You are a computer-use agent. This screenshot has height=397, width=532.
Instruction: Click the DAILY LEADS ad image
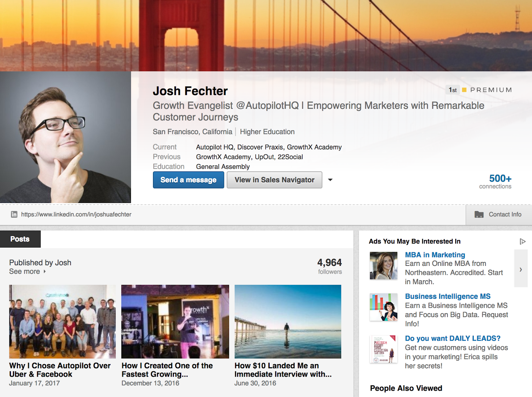384,349
